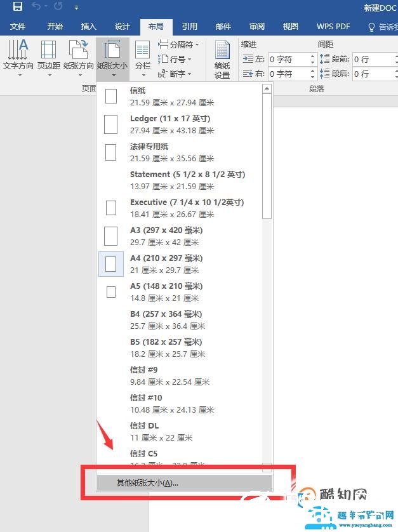
Task: Switch to the 审阅 tab
Action: point(257,27)
